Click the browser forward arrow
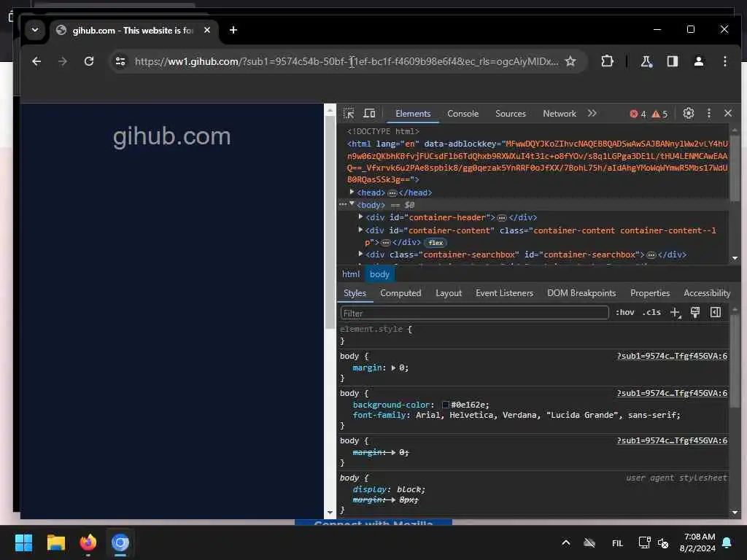 (x=63, y=61)
